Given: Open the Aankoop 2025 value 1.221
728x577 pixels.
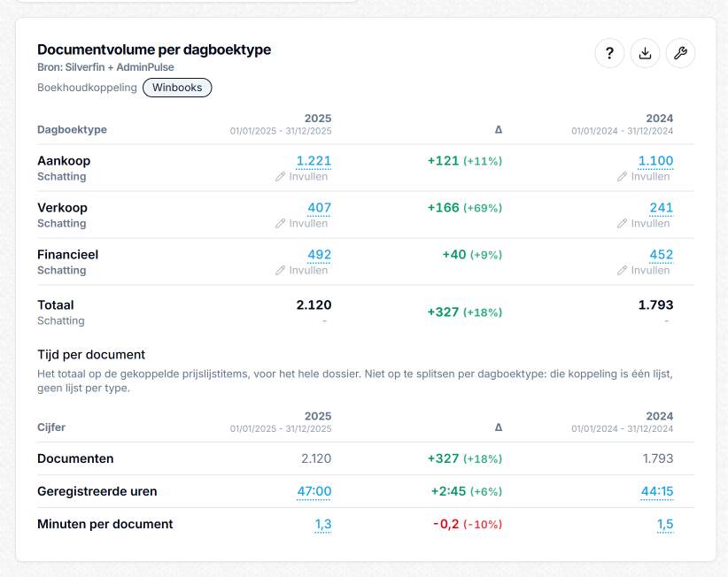Looking at the screenshot, I should point(314,161).
